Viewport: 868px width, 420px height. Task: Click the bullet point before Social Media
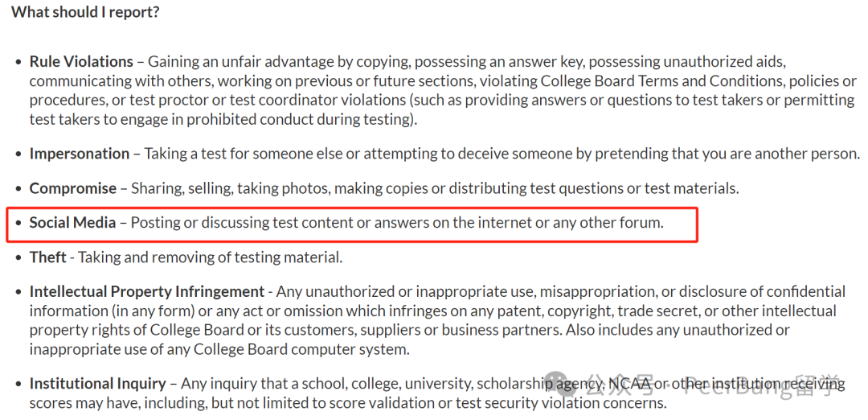pos(18,223)
